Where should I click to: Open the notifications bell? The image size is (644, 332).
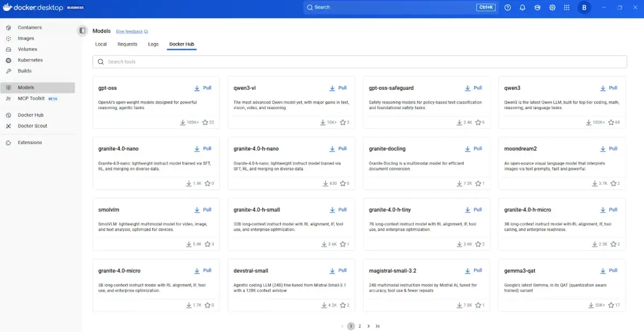522,8
